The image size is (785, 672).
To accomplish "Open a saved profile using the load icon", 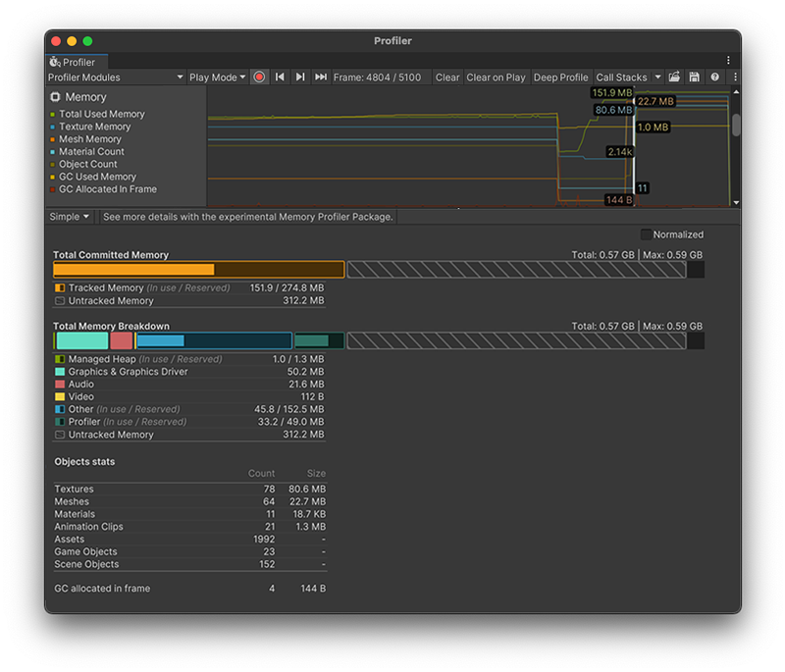I will [674, 77].
